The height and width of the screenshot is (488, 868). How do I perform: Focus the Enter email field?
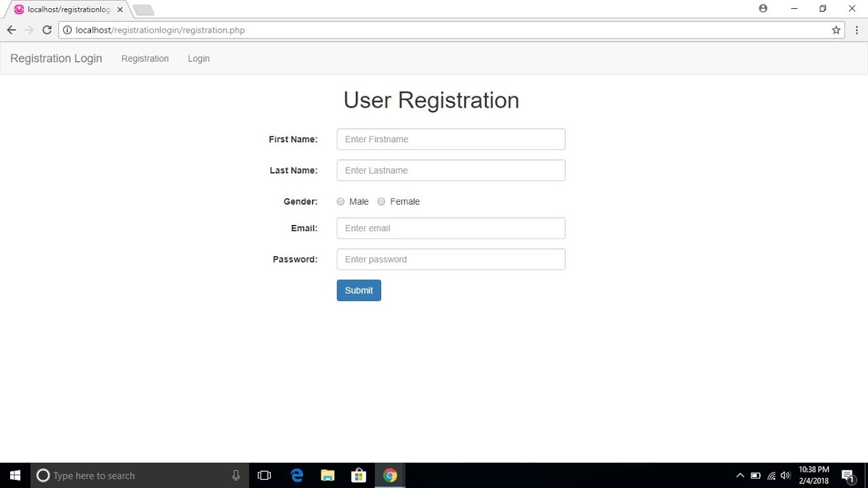coord(451,228)
